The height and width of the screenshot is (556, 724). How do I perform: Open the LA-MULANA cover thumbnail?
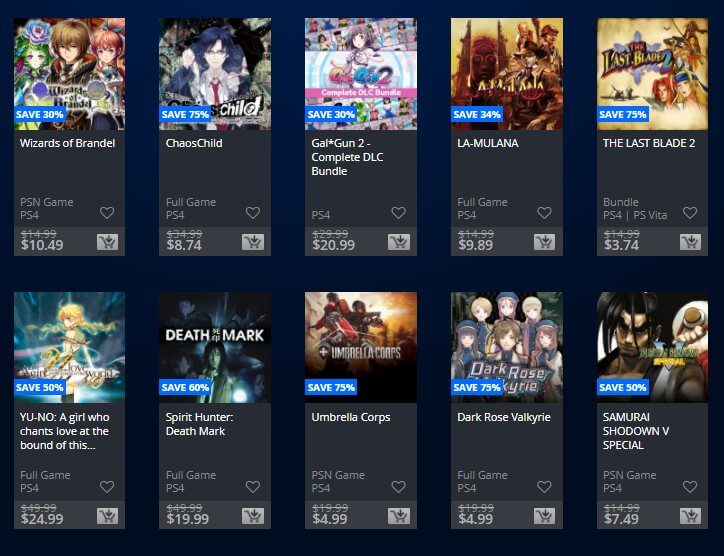507,74
